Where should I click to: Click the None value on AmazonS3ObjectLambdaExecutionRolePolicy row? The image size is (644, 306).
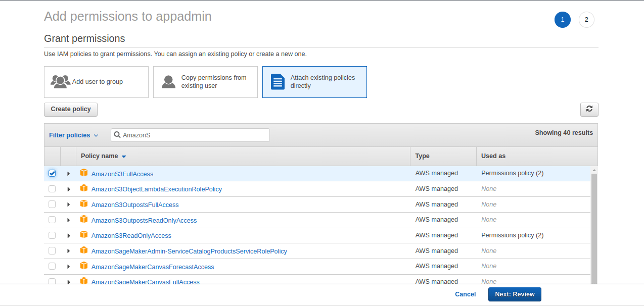(x=489, y=189)
